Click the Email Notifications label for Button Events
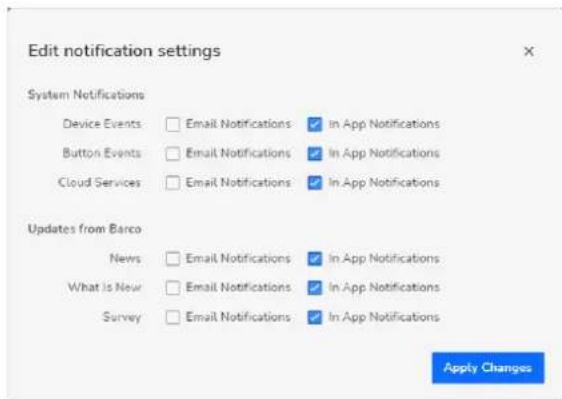562x399 pixels. click(238, 153)
